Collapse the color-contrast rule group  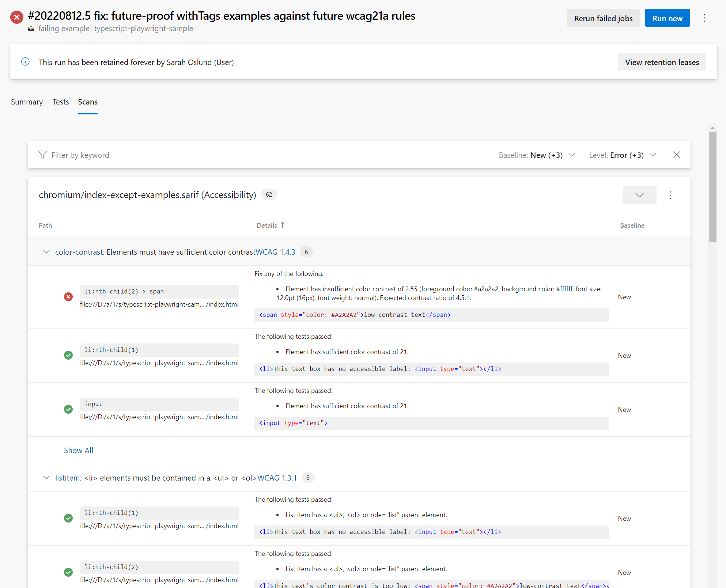(46, 252)
